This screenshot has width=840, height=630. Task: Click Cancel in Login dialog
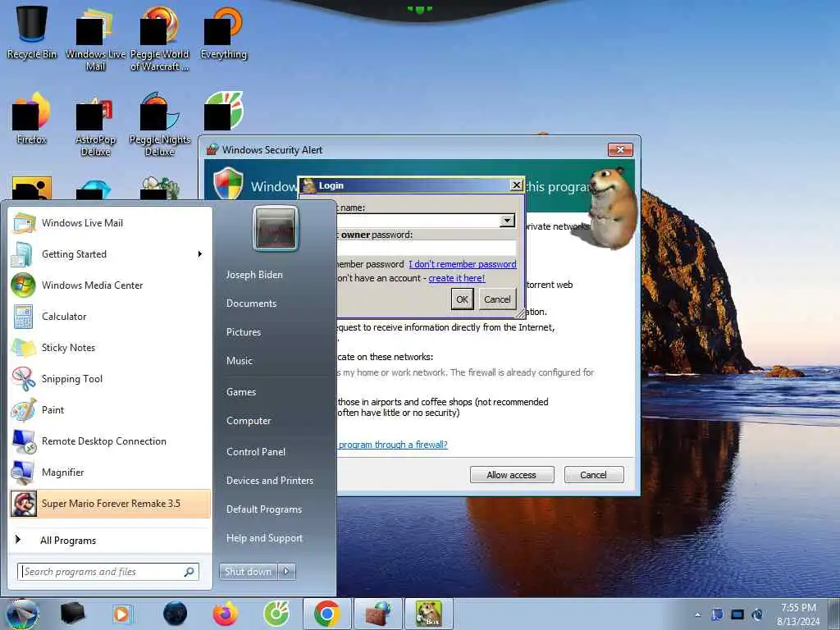(x=497, y=299)
